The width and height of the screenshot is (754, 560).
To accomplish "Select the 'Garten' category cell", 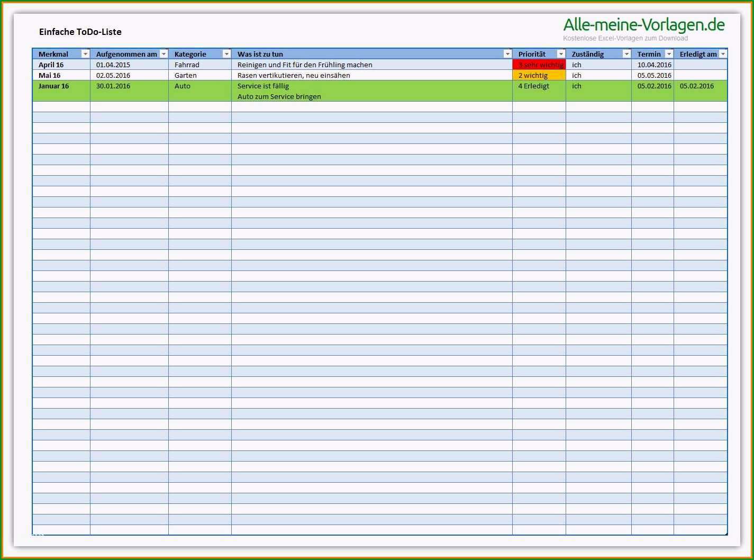I will coord(200,75).
